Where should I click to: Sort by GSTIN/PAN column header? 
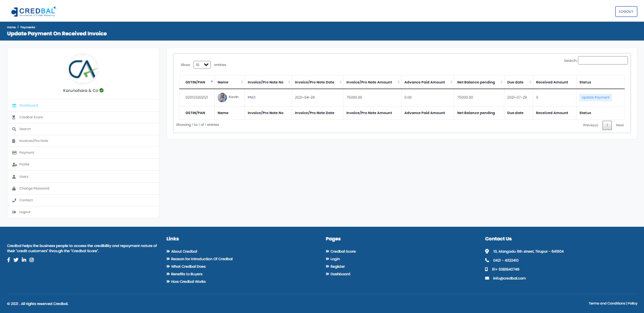[197, 82]
